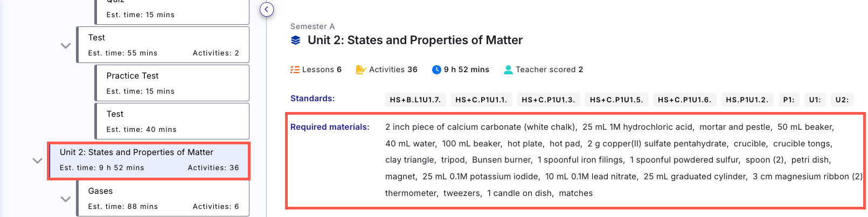868x217 pixels.
Task: Select Unit 2: States and Properties of Matter
Action: (x=149, y=160)
